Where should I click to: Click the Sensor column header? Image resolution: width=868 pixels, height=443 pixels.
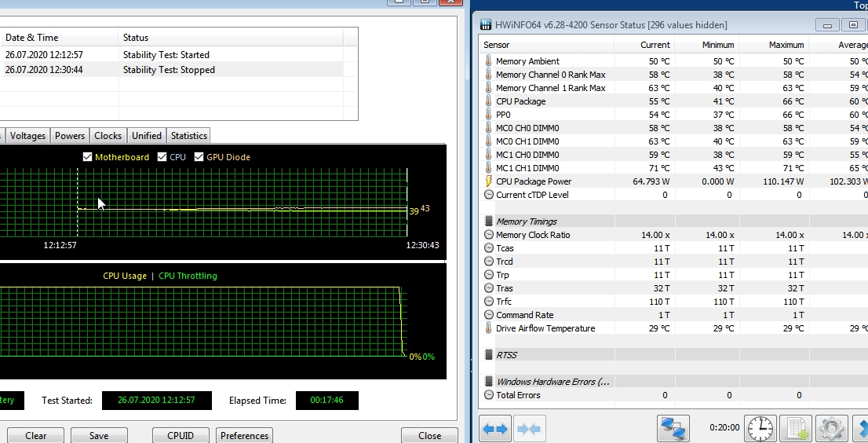click(x=547, y=45)
